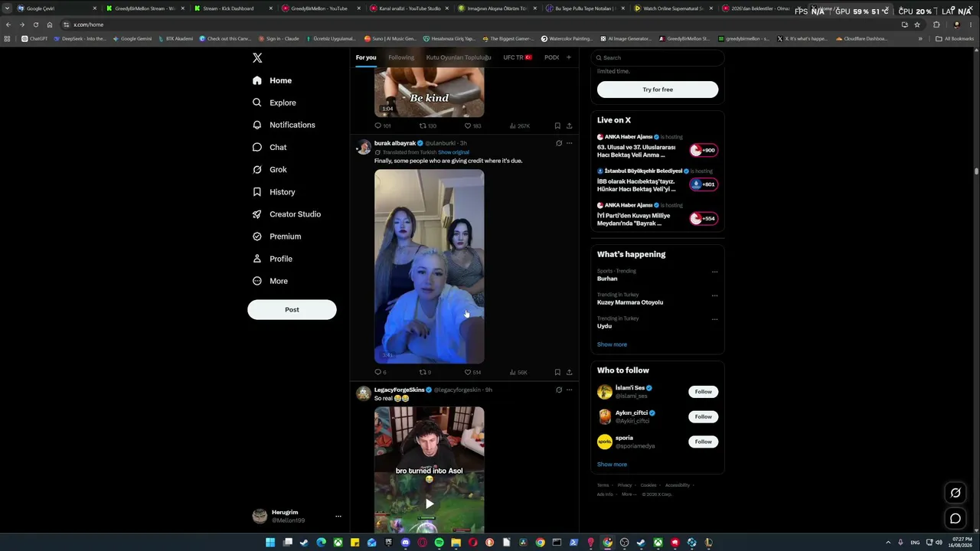Bookmark this page with the star icon
This screenshot has width=980, height=551.
click(917, 24)
